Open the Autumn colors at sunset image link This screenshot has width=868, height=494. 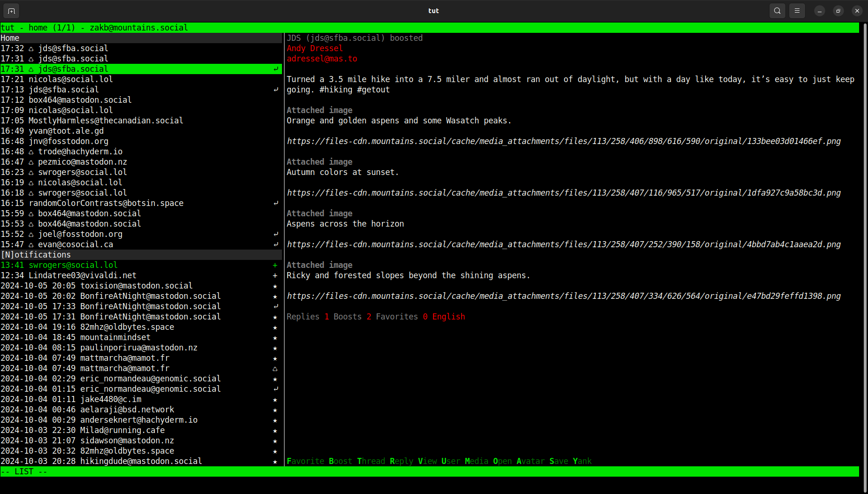click(563, 193)
